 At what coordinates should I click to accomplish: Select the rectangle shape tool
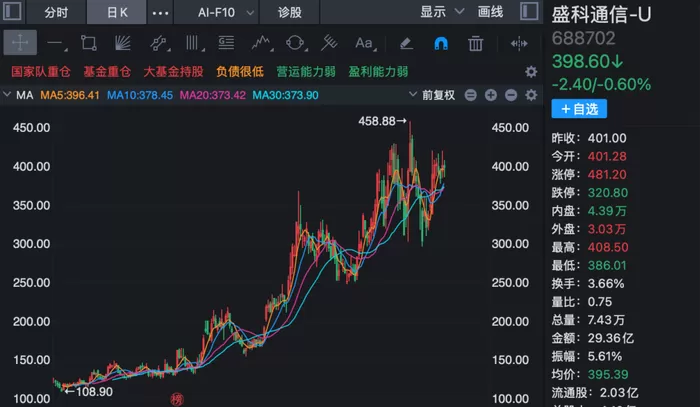(x=89, y=43)
